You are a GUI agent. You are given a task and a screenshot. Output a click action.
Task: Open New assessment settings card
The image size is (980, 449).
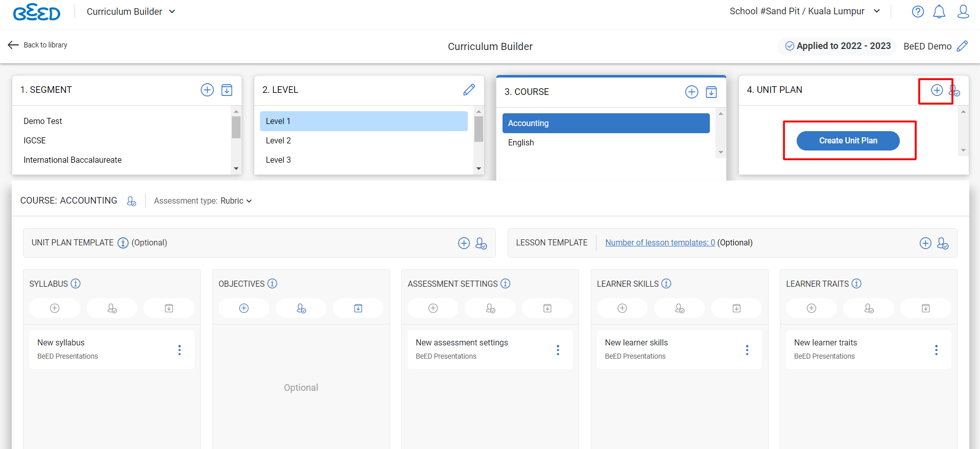[x=490, y=350]
